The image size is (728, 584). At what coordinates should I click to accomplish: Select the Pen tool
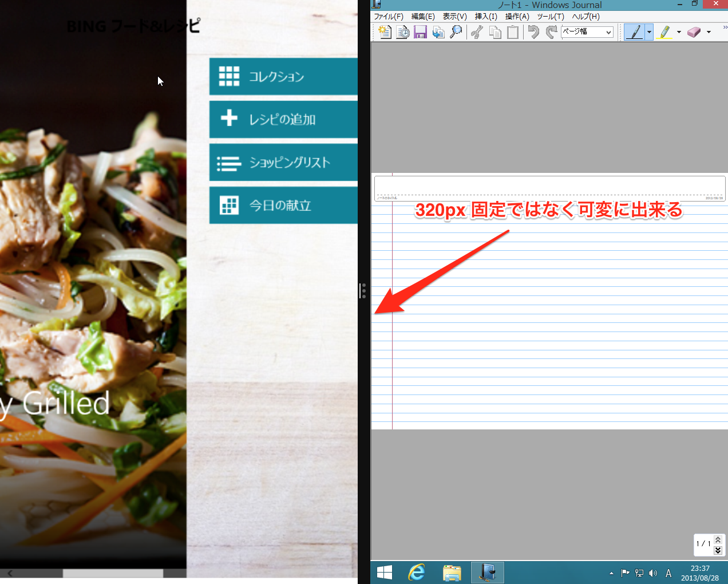click(634, 32)
